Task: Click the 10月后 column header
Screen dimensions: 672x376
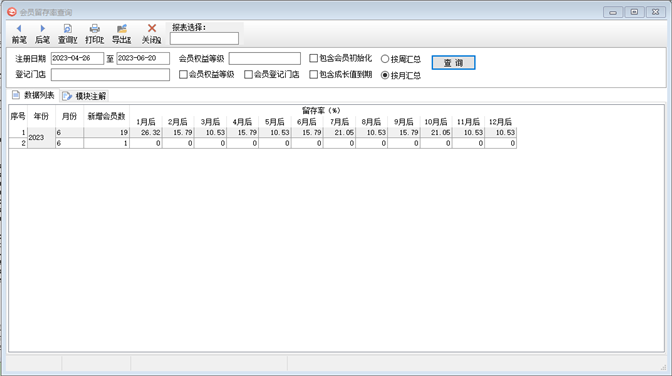Action: point(436,122)
